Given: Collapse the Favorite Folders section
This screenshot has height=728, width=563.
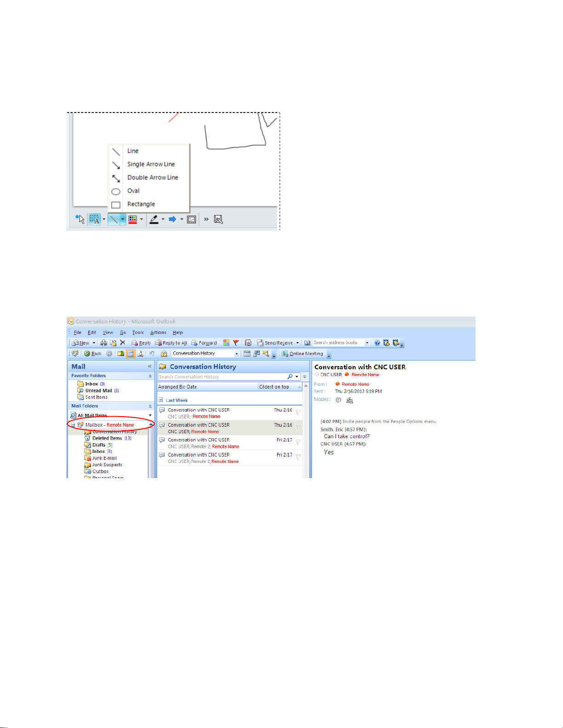Looking at the screenshot, I should 150,376.
